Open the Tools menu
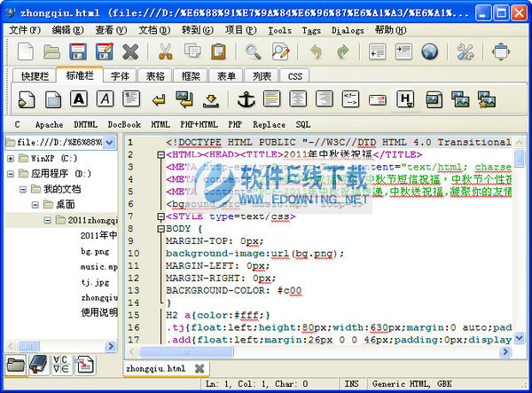Screen dimensions: 532x393 [280, 30]
